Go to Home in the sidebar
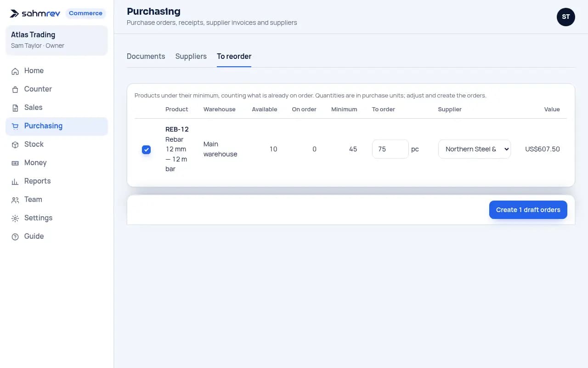Viewport: 588px width, 368px height. pos(57,71)
